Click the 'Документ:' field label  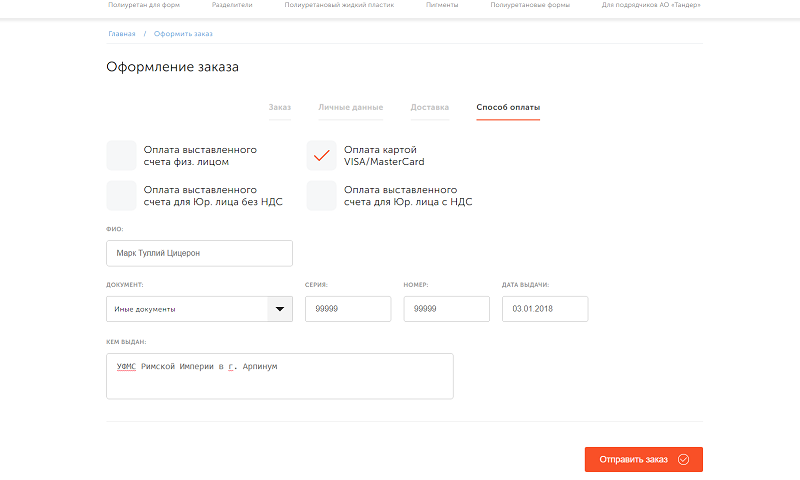pos(124,285)
